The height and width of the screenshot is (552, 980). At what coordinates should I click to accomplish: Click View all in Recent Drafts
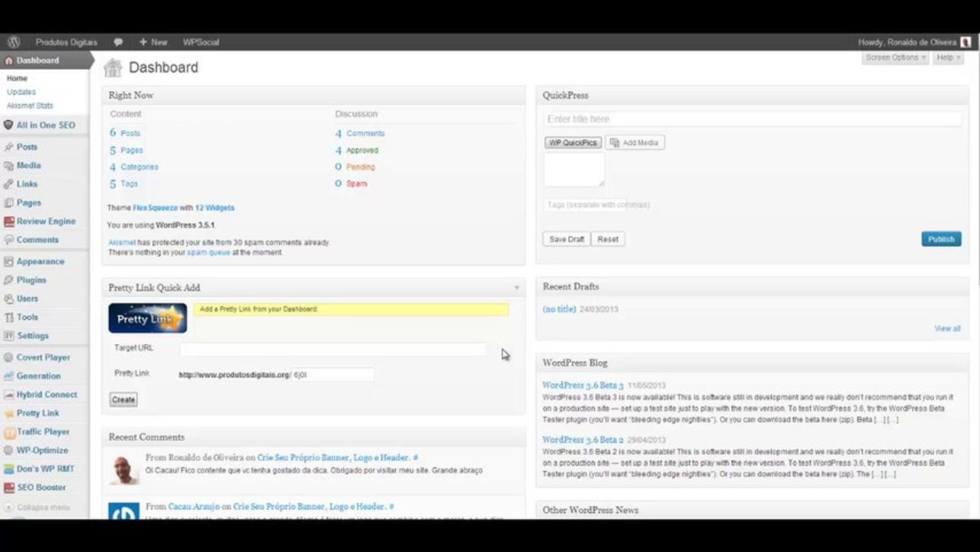tap(947, 329)
